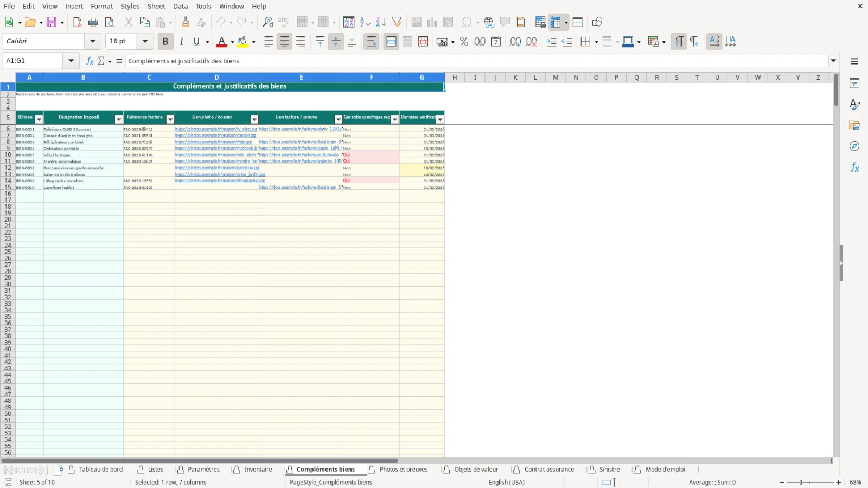The image size is (868, 488).
Task: Open filter dropdown for Lien photo / dossier
Action: click(254, 119)
